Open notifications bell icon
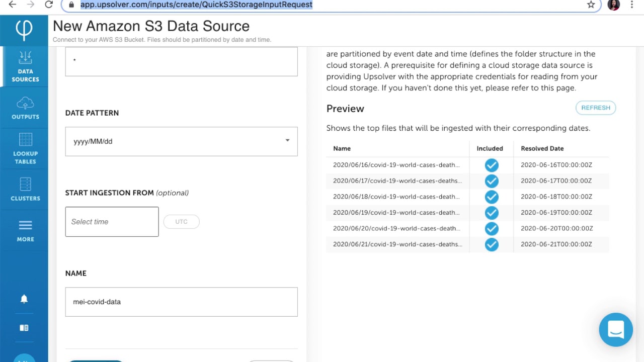This screenshot has width=644, height=362. (x=24, y=299)
